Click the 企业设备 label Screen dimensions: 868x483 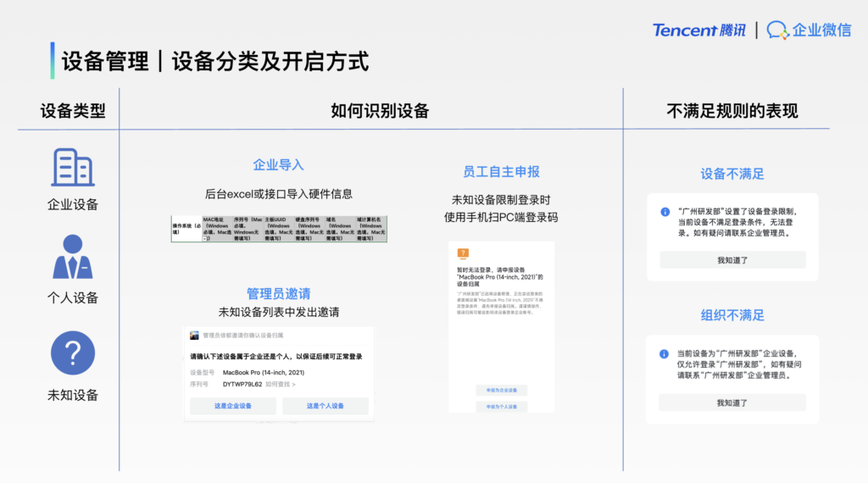73,205
